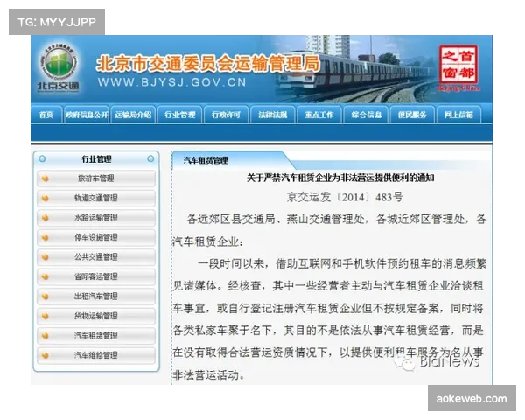
Task: Click the document number 京交运发〔2014〕483号
Action: coord(345,197)
